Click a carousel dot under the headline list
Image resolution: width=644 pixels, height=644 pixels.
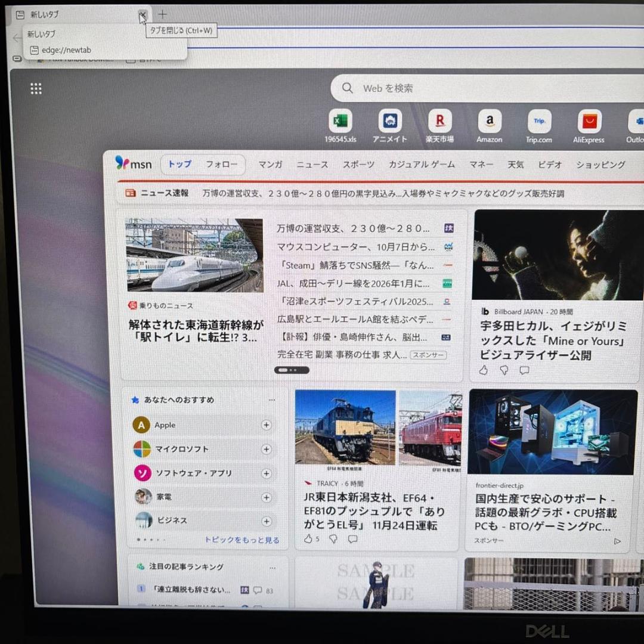pyautogui.click(x=292, y=370)
